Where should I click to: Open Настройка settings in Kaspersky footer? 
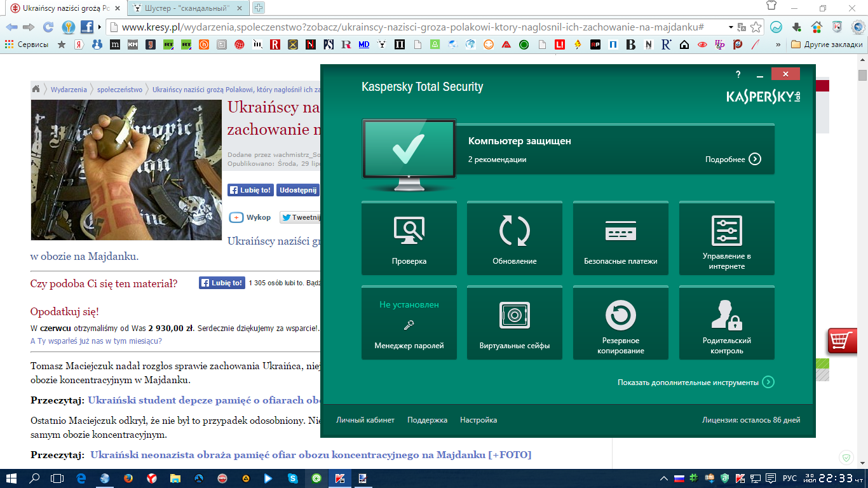point(478,420)
